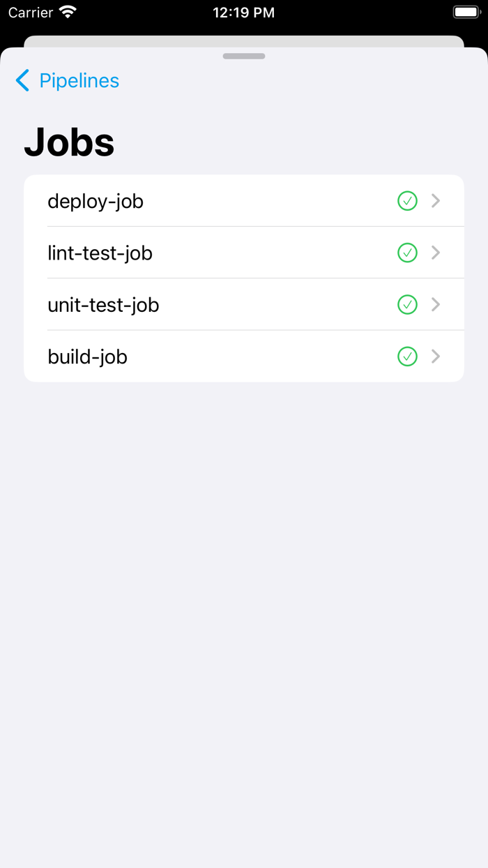Click the sheet grabber handle at top
This screenshot has width=488, height=868.
[x=244, y=56]
